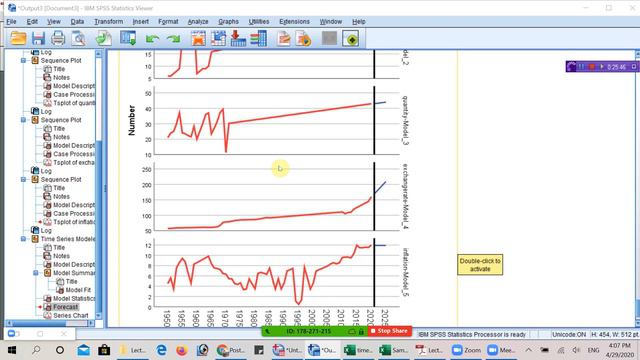Select Series Chart in the outline
Viewport: 640px width, 360px height.
[71, 316]
